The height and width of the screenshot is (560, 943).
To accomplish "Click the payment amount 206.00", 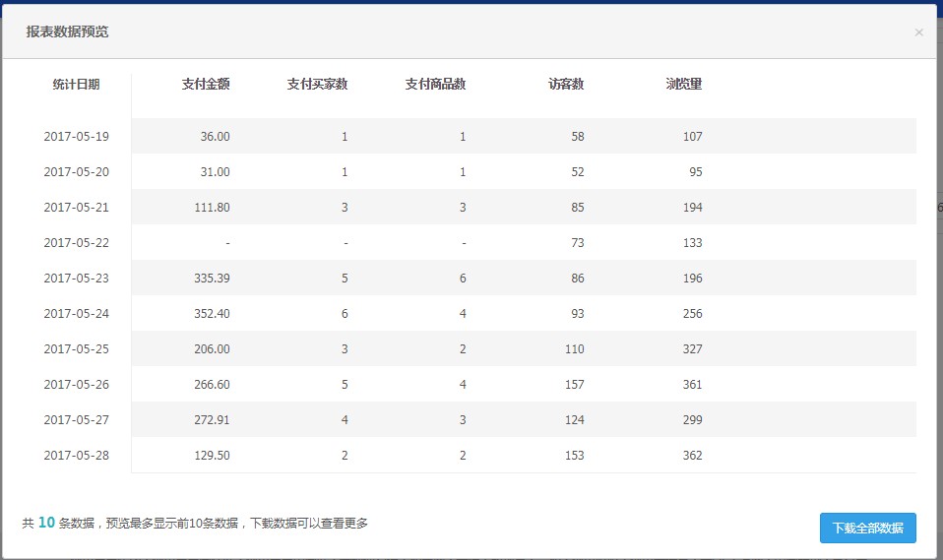I will click(x=212, y=349).
